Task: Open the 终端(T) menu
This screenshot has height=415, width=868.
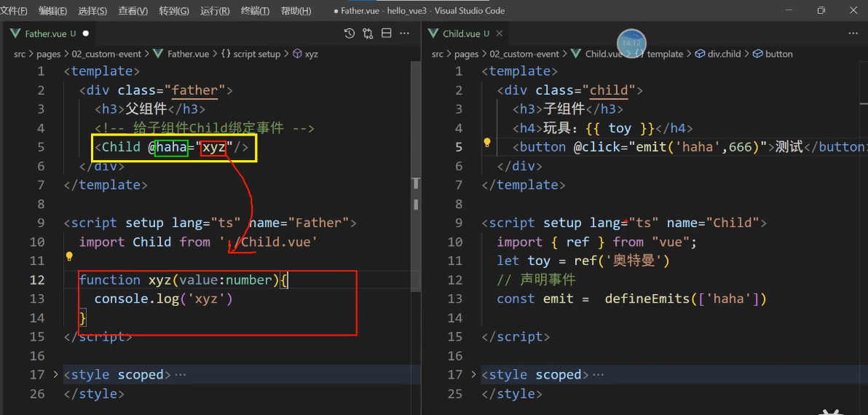Action: click(x=255, y=10)
